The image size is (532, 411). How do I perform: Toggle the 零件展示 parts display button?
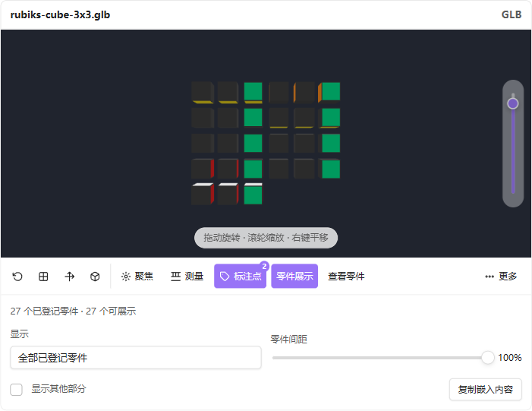point(294,277)
